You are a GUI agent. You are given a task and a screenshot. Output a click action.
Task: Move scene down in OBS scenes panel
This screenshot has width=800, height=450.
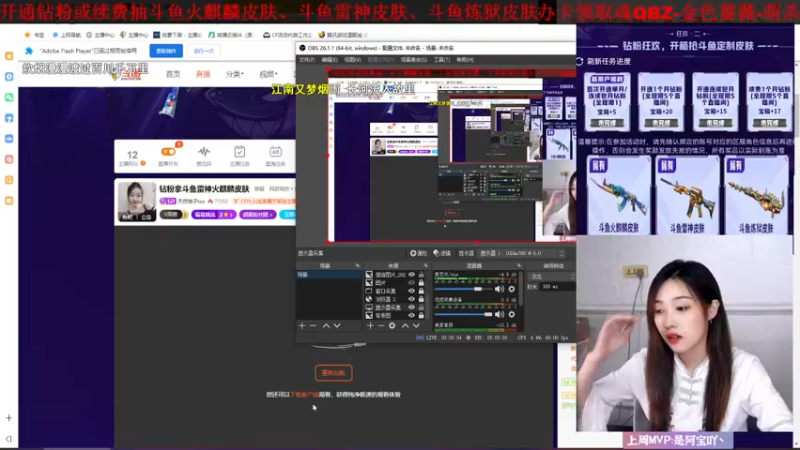pos(337,326)
